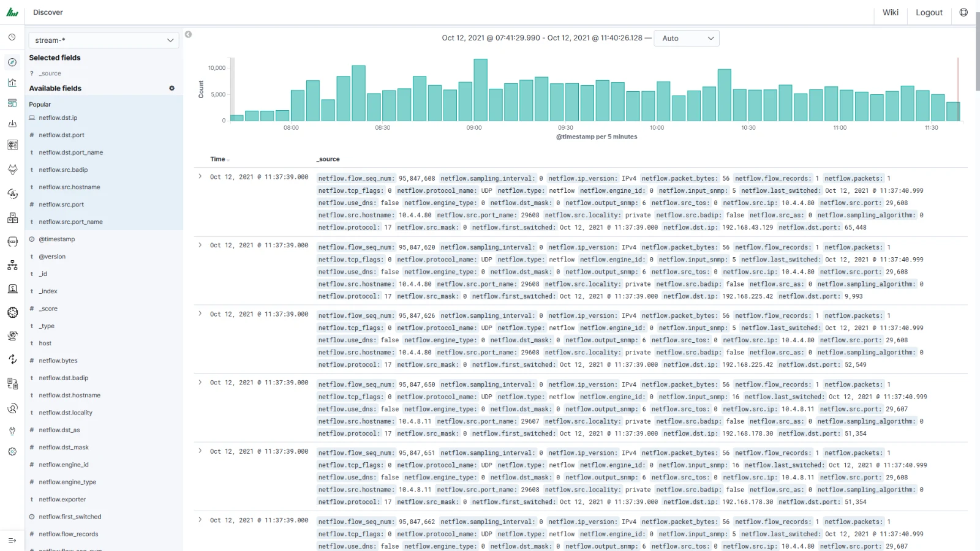Image resolution: width=980 pixels, height=551 pixels.
Task: Click the netflow.dst.ip field link
Action: point(58,118)
